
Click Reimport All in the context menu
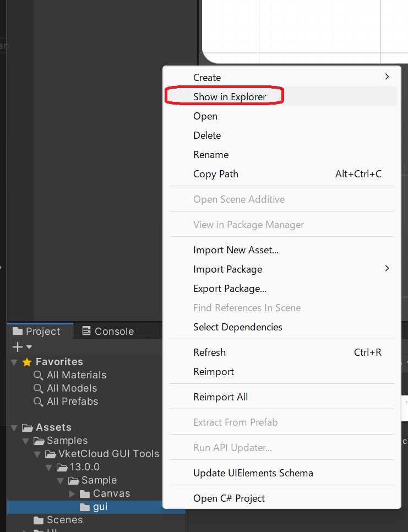pyautogui.click(x=220, y=397)
